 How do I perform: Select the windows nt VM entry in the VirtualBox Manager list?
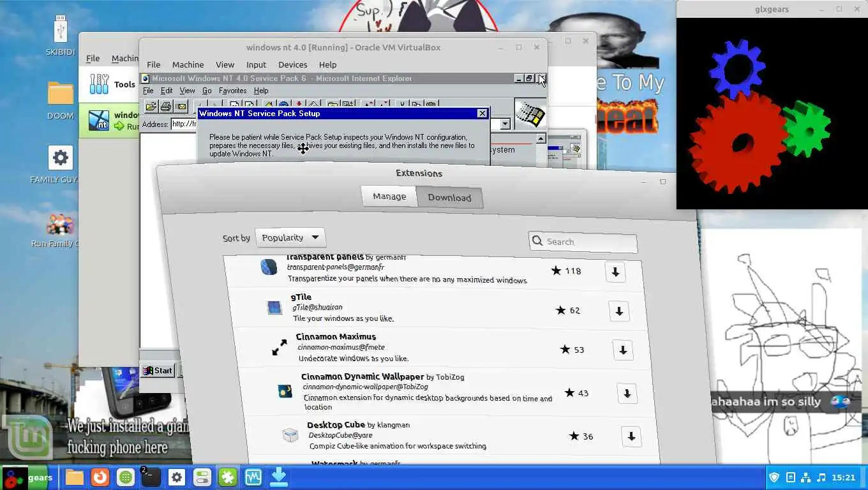[109, 121]
